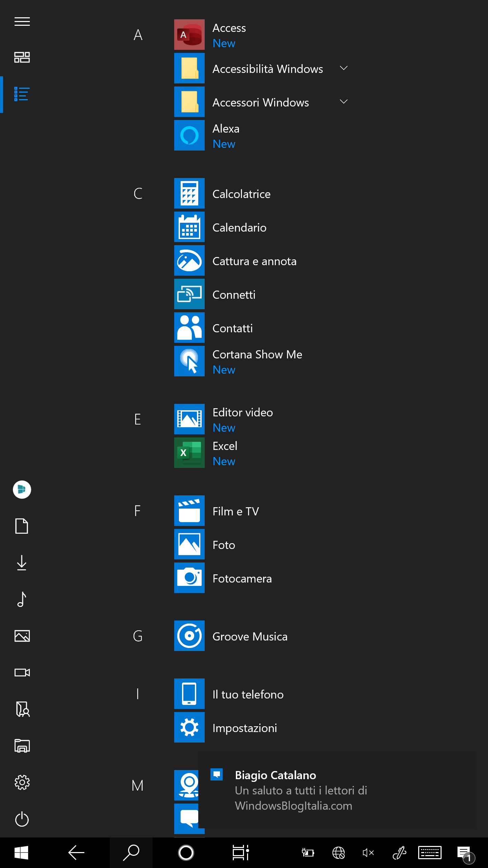Open Pictures folder from sidebar
This screenshot has width=488, height=868.
pyautogui.click(x=22, y=636)
